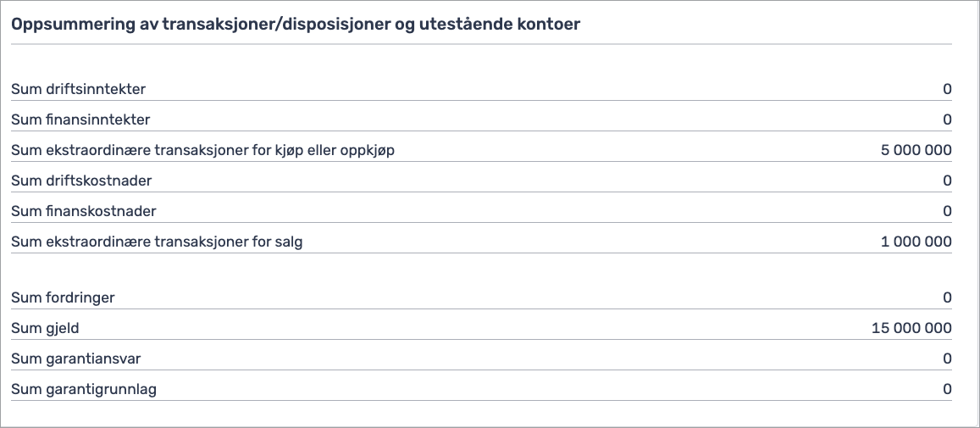
Task: Click the "Sum finansinntekter" label
Action: coord(80,120)
